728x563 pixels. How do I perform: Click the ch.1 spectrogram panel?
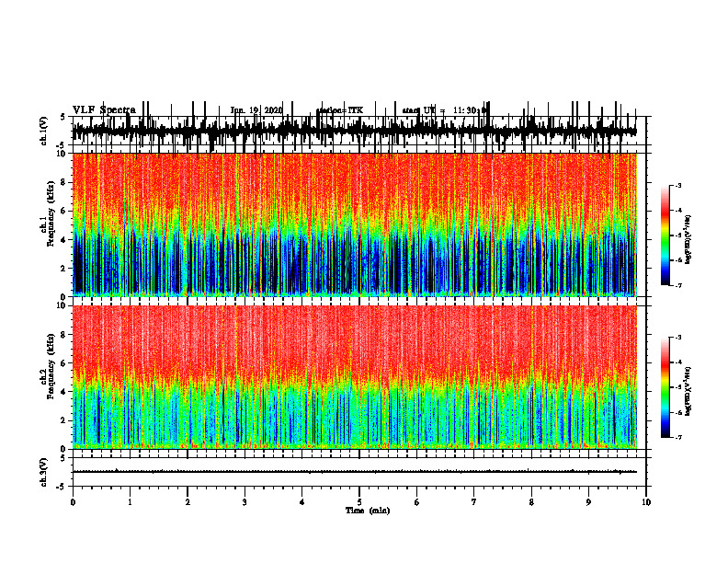(x=354, y=224)
